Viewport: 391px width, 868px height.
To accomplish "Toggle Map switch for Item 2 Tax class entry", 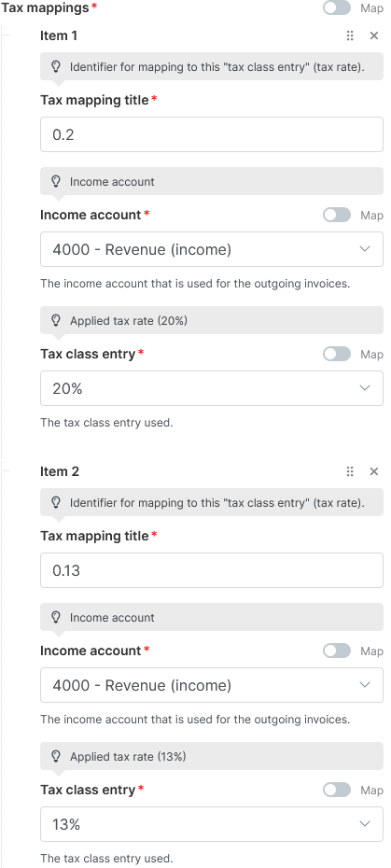I will (337, 790).
